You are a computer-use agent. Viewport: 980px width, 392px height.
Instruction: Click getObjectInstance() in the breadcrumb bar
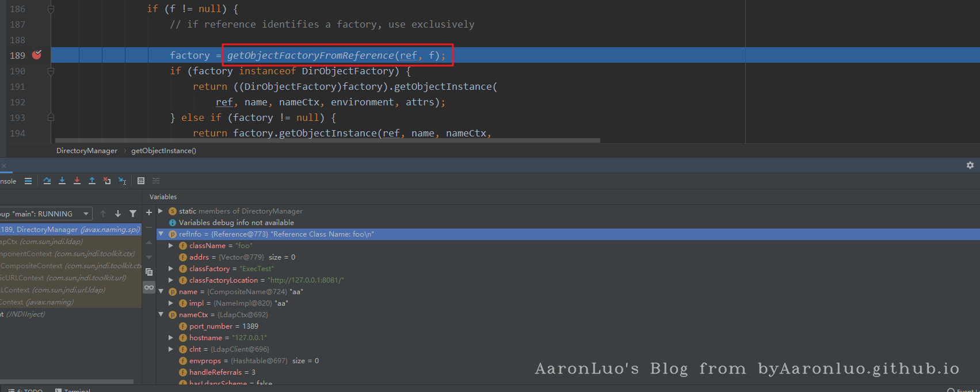(163, 151)
